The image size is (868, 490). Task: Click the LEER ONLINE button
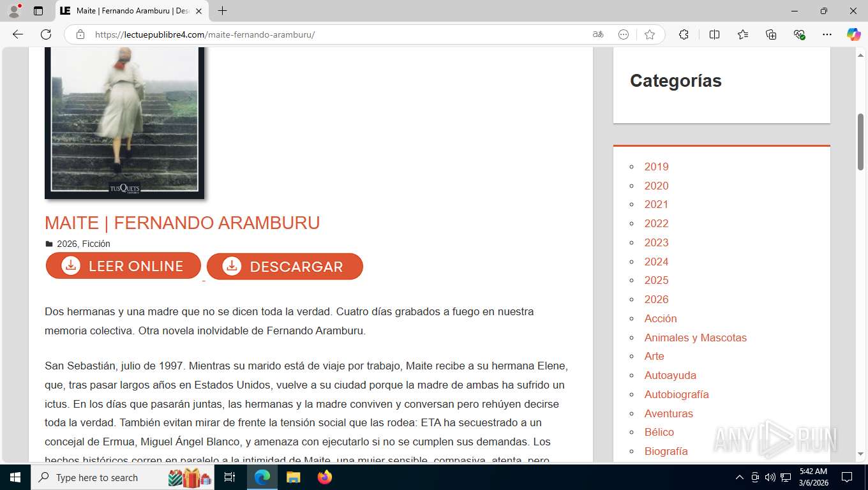pos(123,266)
